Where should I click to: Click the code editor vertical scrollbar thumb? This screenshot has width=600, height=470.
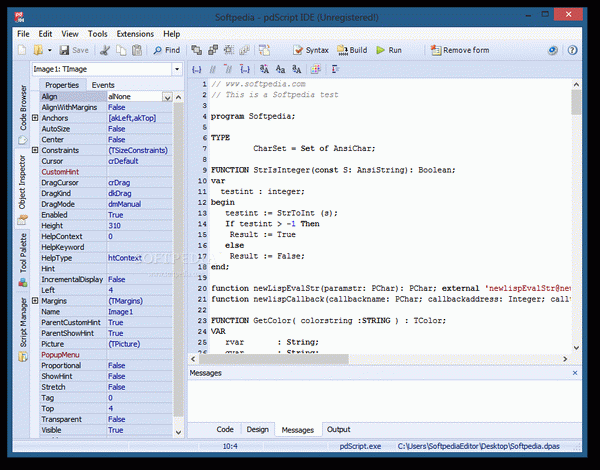point(576,103)
